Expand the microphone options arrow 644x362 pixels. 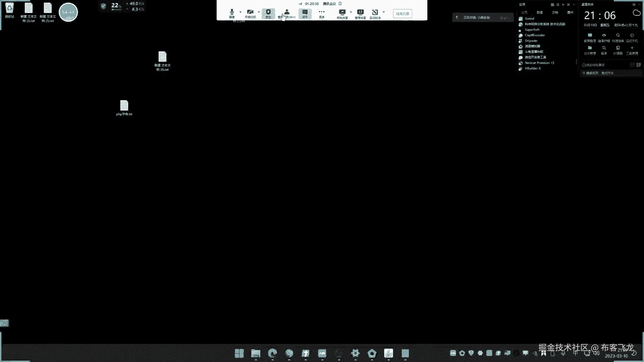240,12
